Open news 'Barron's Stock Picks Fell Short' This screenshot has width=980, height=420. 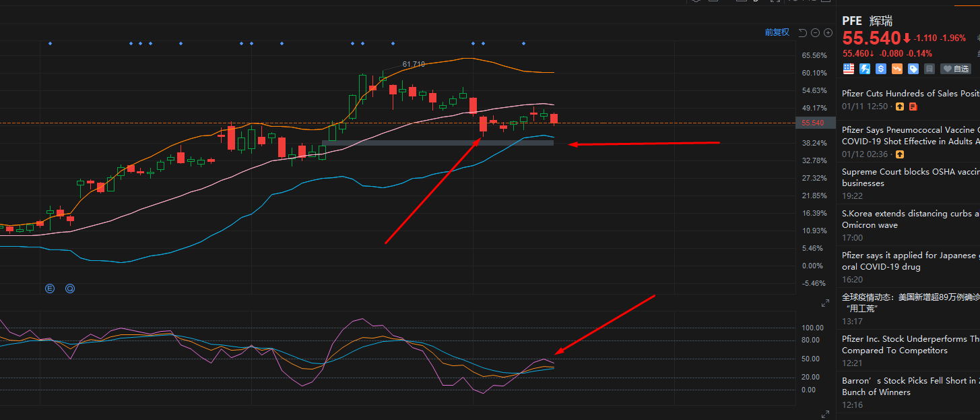[x=911, y=386]
